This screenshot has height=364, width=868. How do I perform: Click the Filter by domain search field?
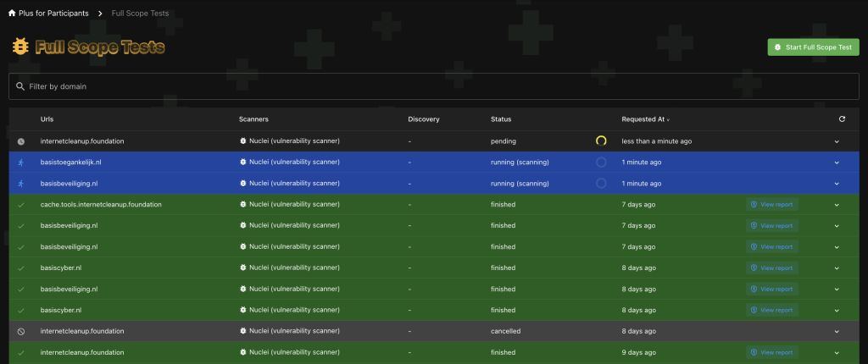434,86
